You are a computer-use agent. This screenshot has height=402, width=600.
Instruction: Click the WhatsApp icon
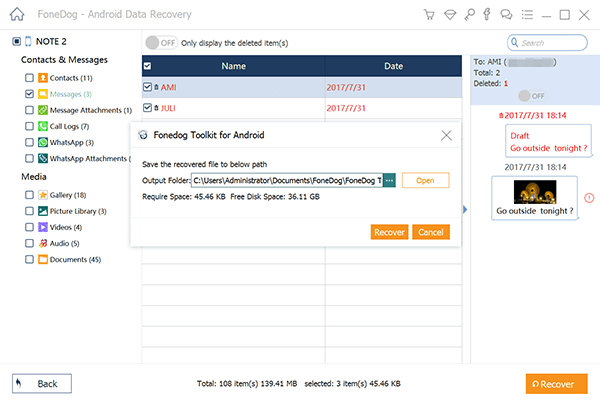(43, 142)
